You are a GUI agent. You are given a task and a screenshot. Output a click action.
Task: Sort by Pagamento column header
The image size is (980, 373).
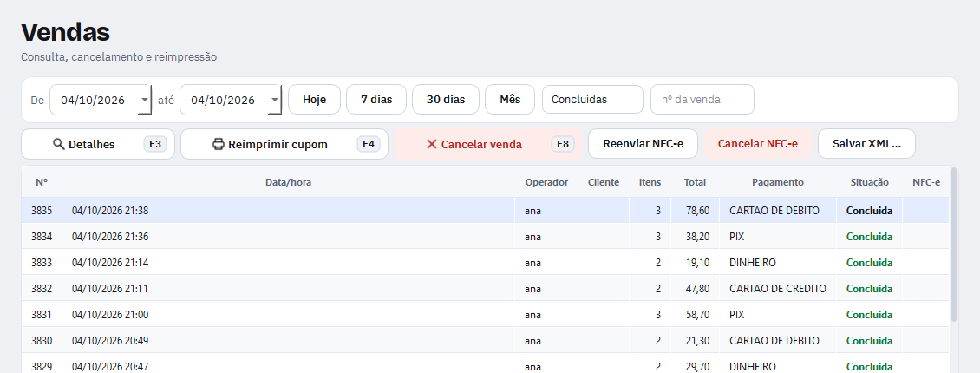point(778,182)
